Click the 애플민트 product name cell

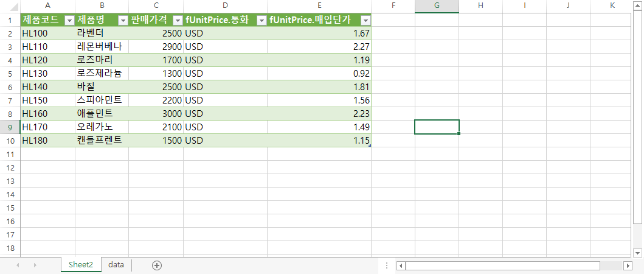point(102,113)
